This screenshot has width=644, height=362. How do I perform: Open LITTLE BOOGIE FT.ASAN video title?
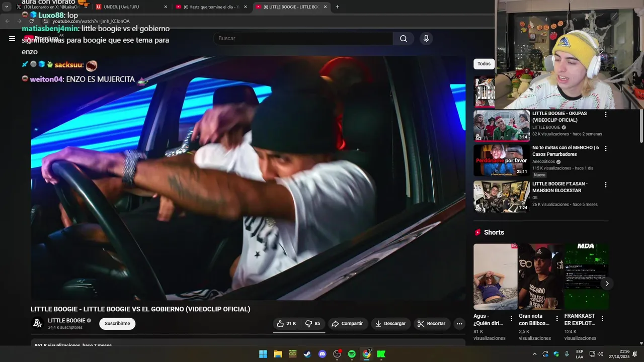pos(560,187)
